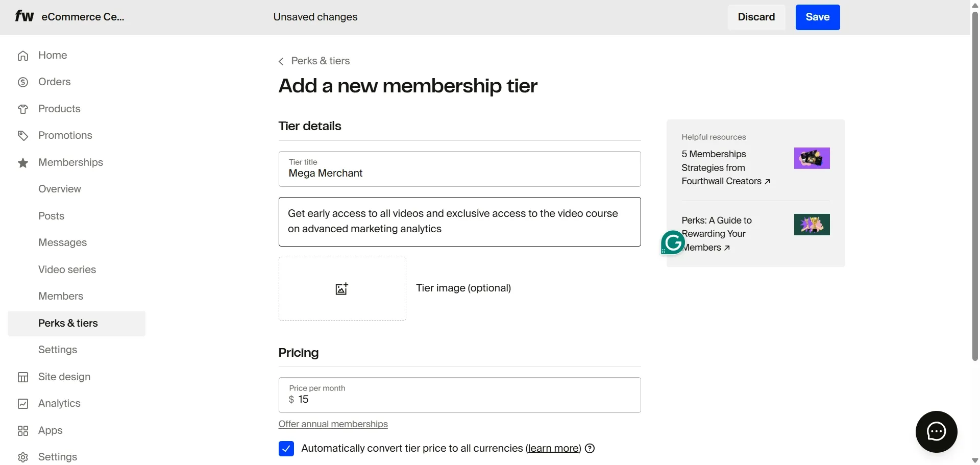Go back using Perks & tiers chevron
The width and height of the screenshot is (980, 465).
pyautogui.click(x=281, y=62)
